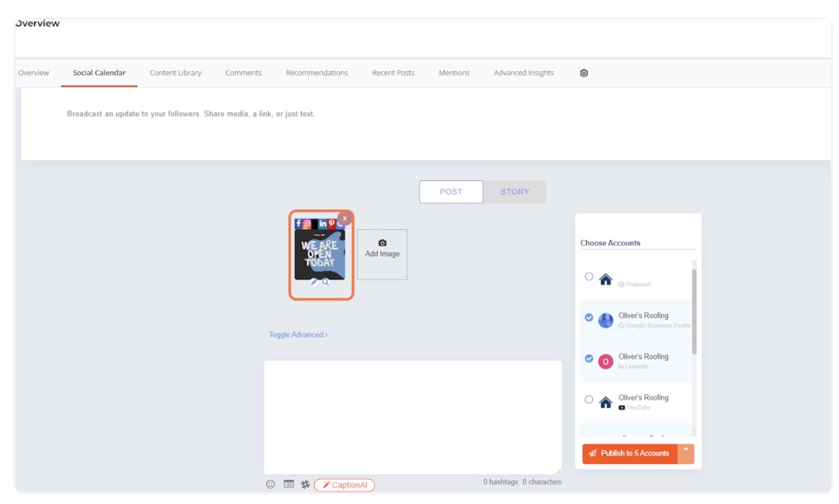The height and width of the screenshot is (504, 839).
Task: Select Oliver's Roofing YouTube account
Action: 589,400
